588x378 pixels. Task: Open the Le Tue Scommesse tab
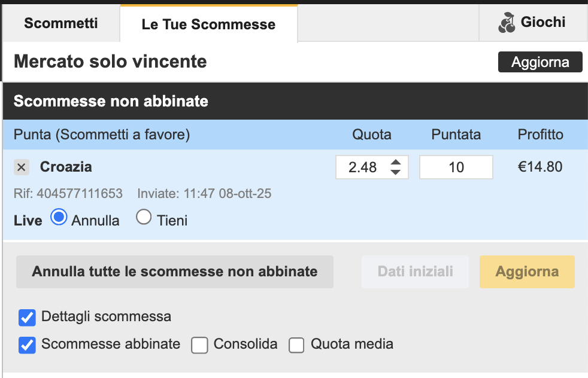[x=208, y=25]
